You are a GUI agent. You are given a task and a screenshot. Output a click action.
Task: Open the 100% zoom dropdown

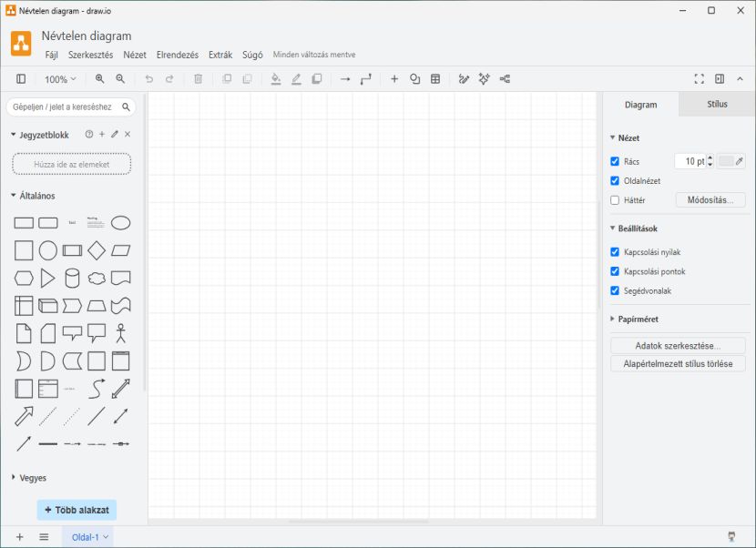tap(60, 79)
